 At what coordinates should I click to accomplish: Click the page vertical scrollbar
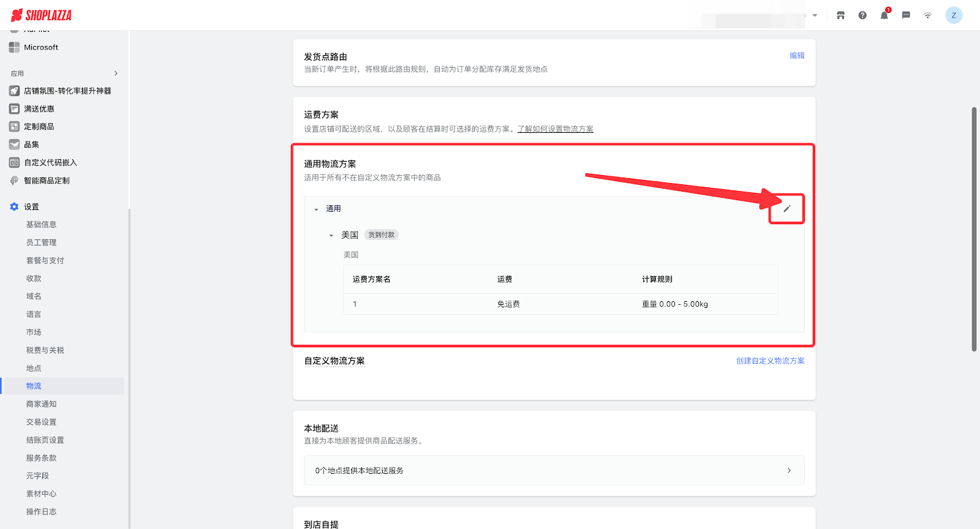click(974, 230)
